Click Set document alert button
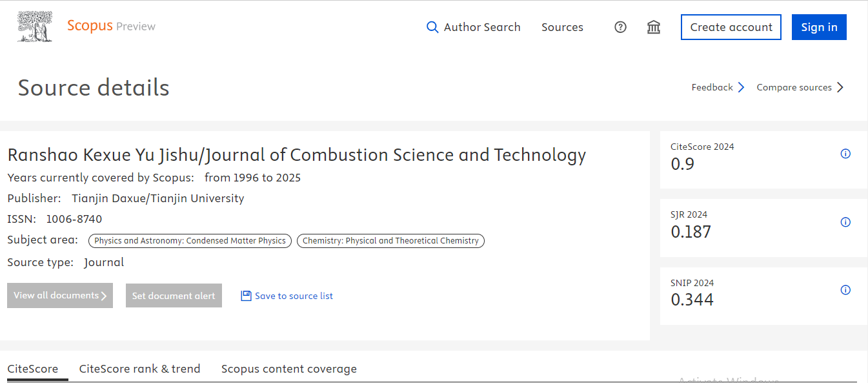Image resolution: width=868 pixels, height=383 pixels. coord(174,295)
